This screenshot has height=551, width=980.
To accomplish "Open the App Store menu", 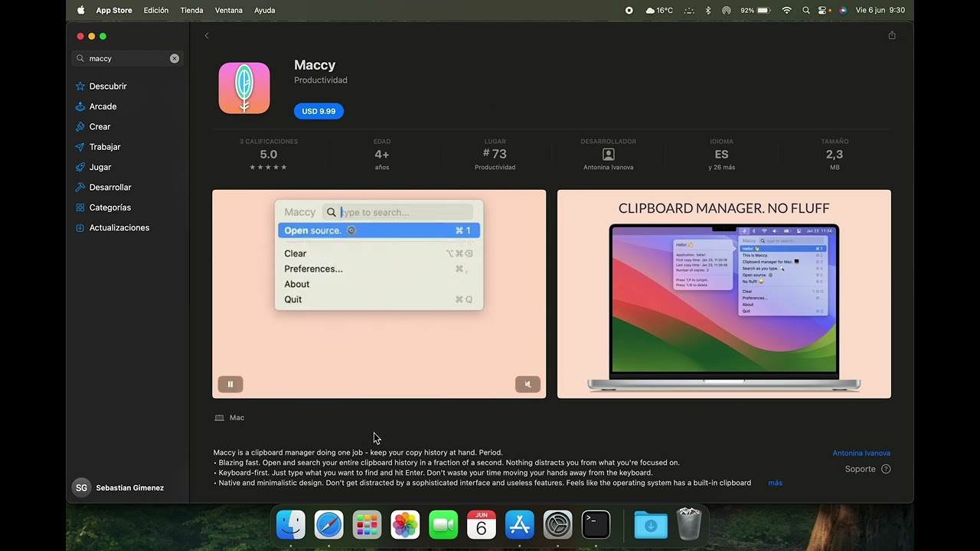I will [114, 10].
